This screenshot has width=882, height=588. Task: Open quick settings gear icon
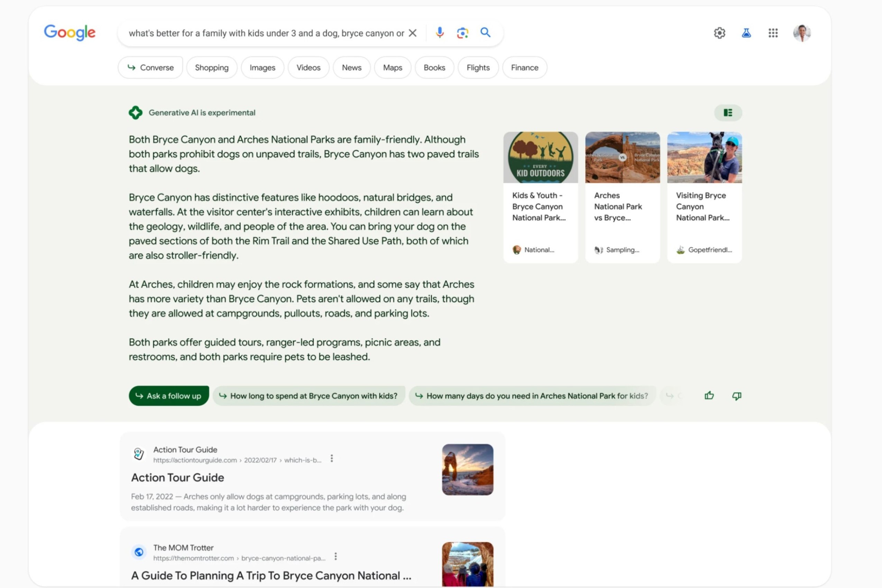[719, 33]
